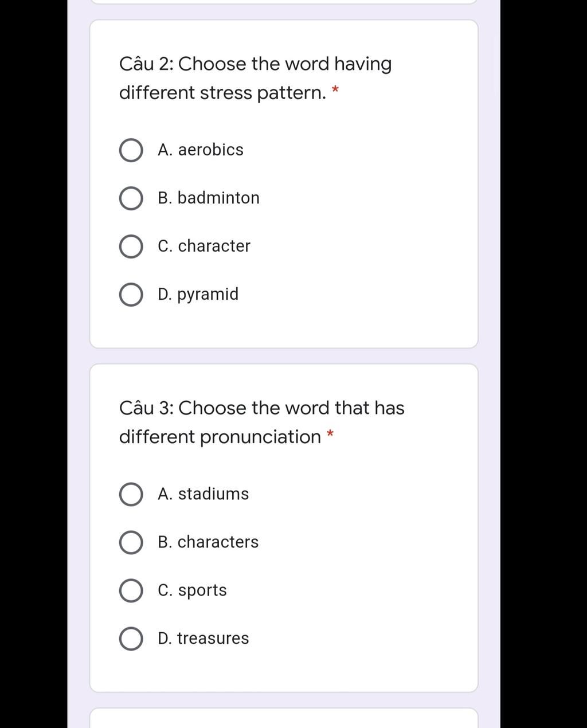Click the Câu 3 pronunciation question title
587x728 pixels.
coord(262,422)
